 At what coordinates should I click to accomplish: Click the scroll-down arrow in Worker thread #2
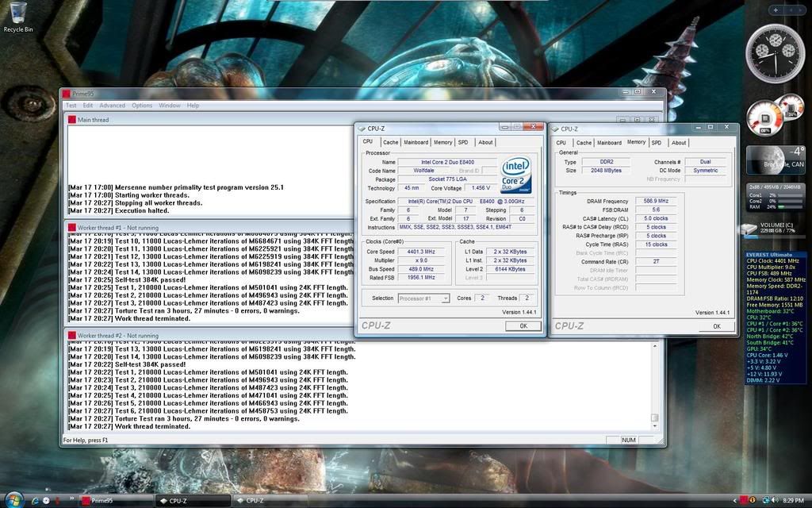[x=654, y=426]
